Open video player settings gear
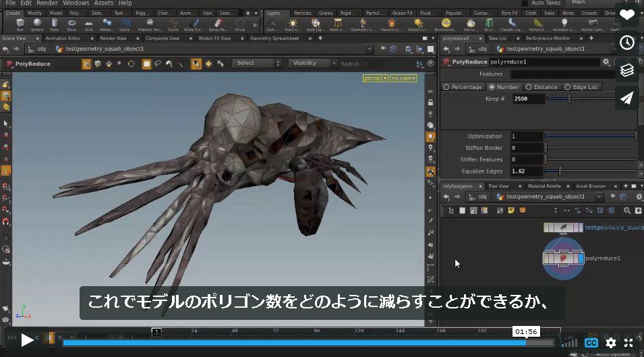644x357 pixels. [x=611, y=343]
